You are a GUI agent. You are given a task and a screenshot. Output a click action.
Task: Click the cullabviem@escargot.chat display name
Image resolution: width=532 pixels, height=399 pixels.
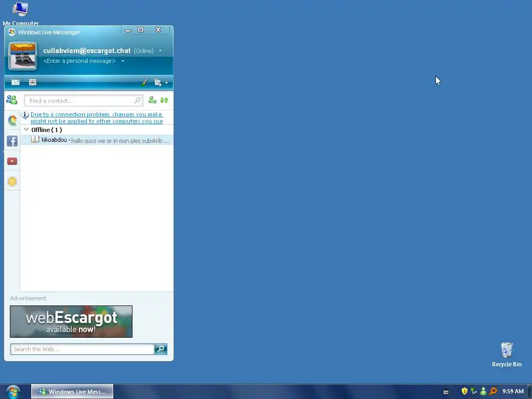pos(87,50)
